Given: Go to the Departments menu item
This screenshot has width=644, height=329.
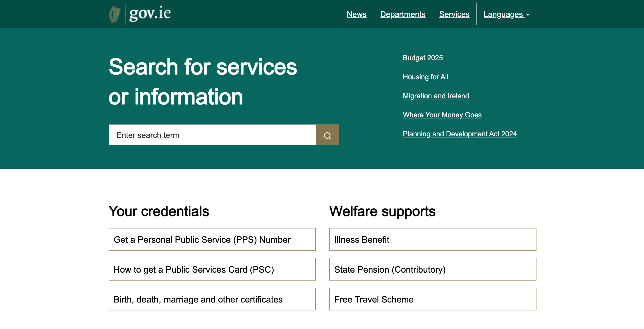Looking at the screenshot, I should coord(402,14).
